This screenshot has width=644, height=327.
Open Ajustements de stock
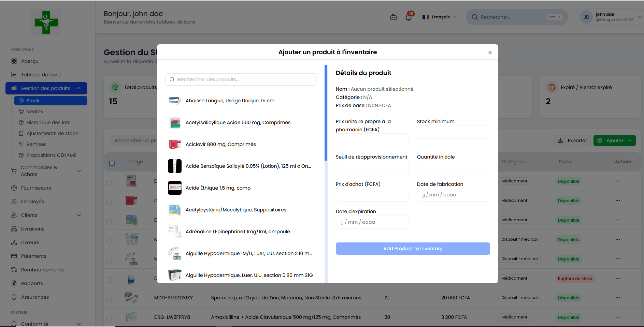pyautogui.click(x=52, y=133)
